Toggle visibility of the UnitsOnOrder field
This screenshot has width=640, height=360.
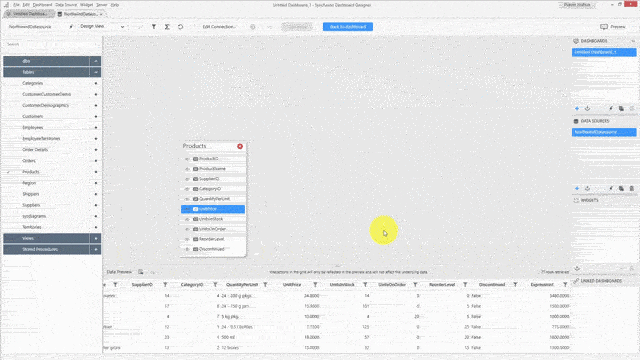(187, 229)
